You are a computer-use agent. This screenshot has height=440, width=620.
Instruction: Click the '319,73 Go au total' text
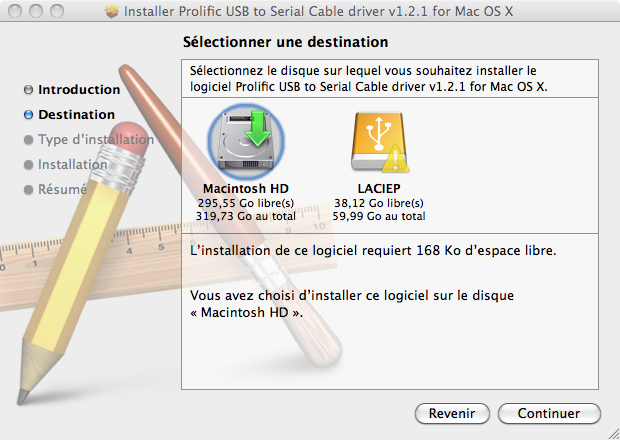pos(246,216)
